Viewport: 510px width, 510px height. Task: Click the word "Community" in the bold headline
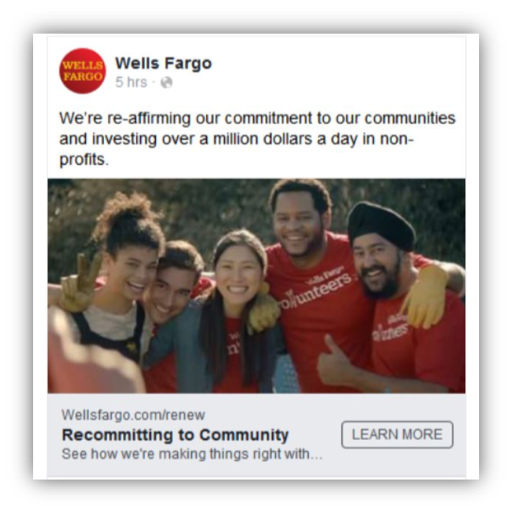pos(244,435)
